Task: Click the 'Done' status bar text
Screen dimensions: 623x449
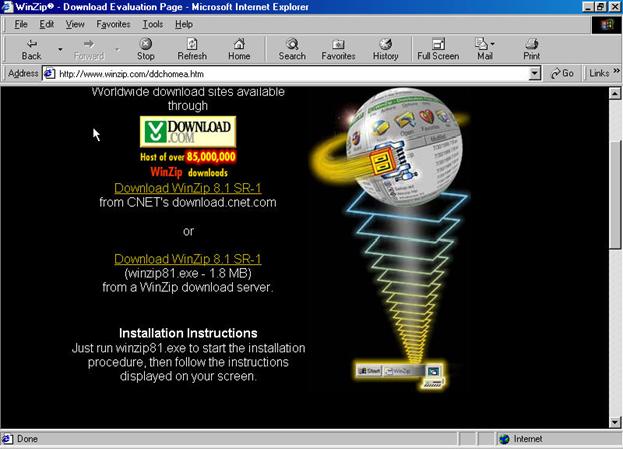Action: pos(27,439)
